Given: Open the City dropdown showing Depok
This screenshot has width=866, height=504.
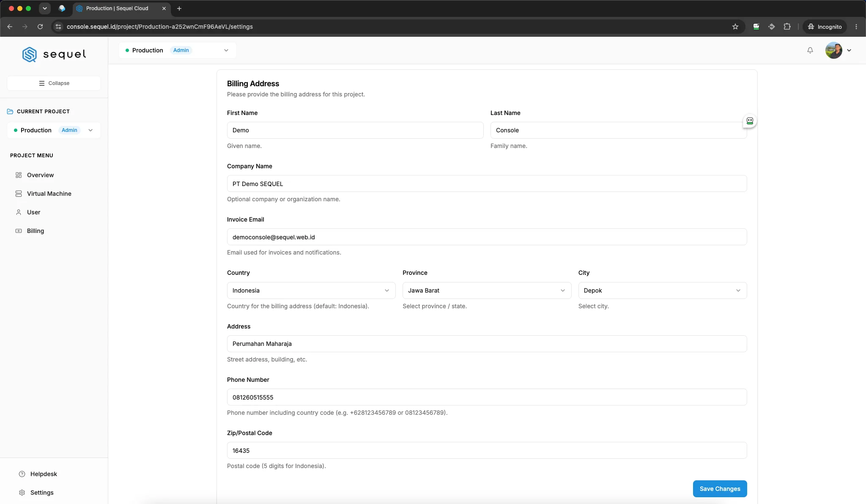Looking at the screenshot, I should [x=662, y=290].
